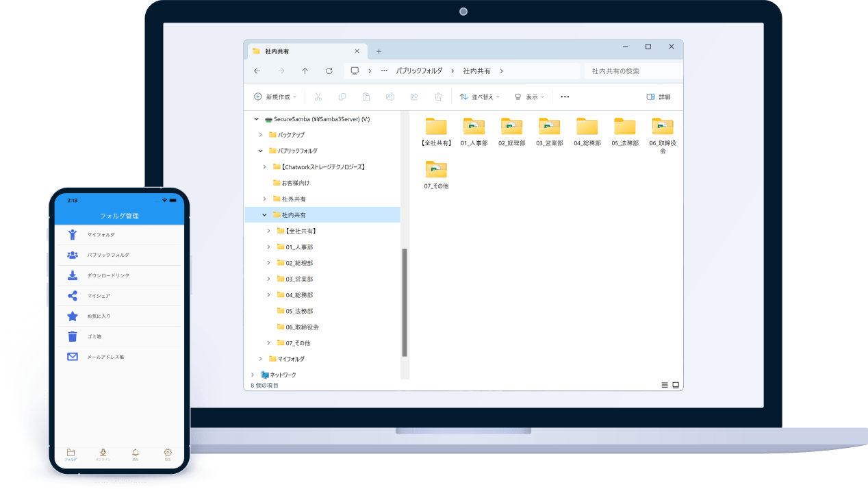Collapse the 社内共有 tree node
Screen dimensions: 868x489
point(265,215)
